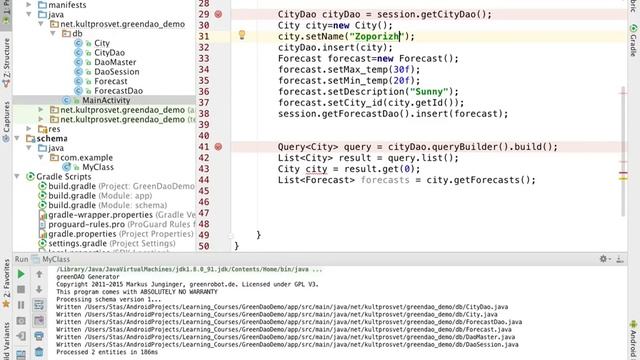Collapse the schema module
Image resolution: width=640 pixels, height=360 pixels.
[x=17, y=138]
